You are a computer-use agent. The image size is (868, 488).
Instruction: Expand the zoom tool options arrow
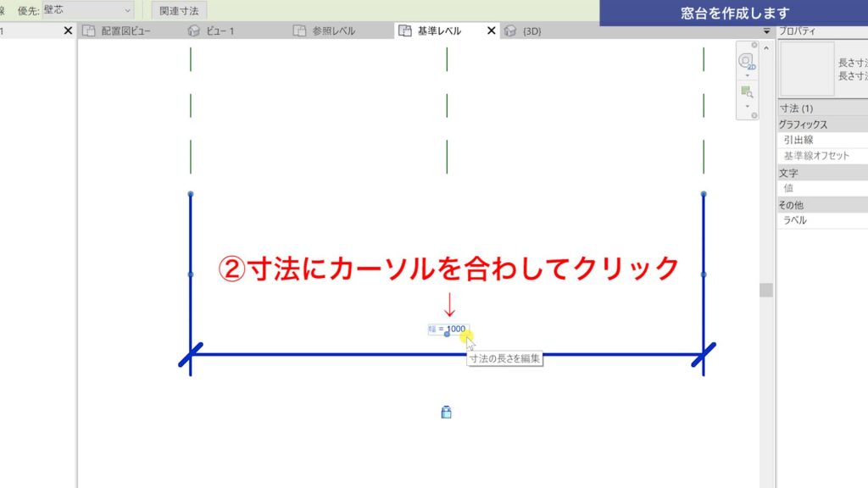tap(746, 106)
